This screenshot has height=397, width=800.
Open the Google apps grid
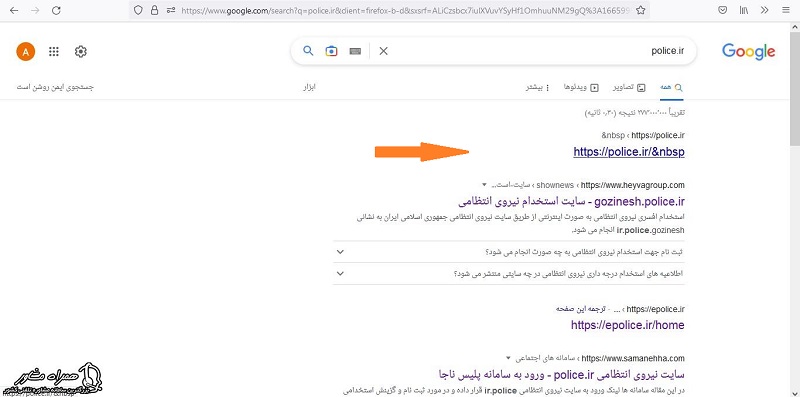point(54,51)
